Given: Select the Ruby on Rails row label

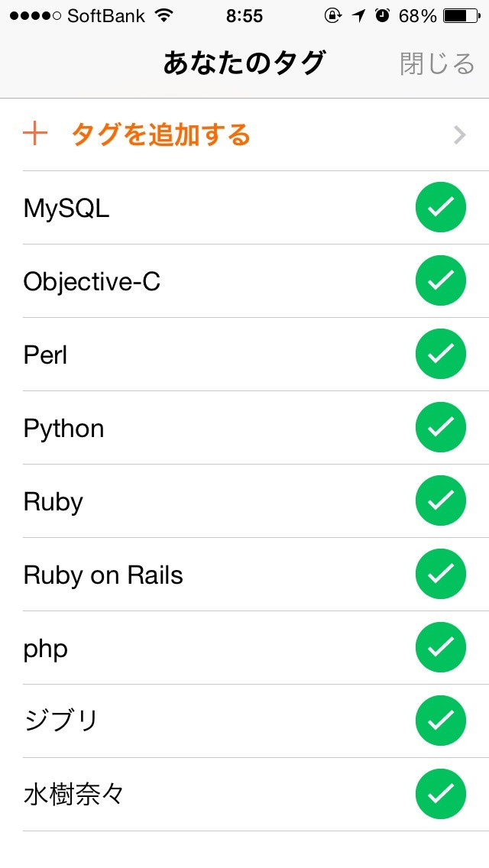Looking at the screenshot, I should point(103,575).
